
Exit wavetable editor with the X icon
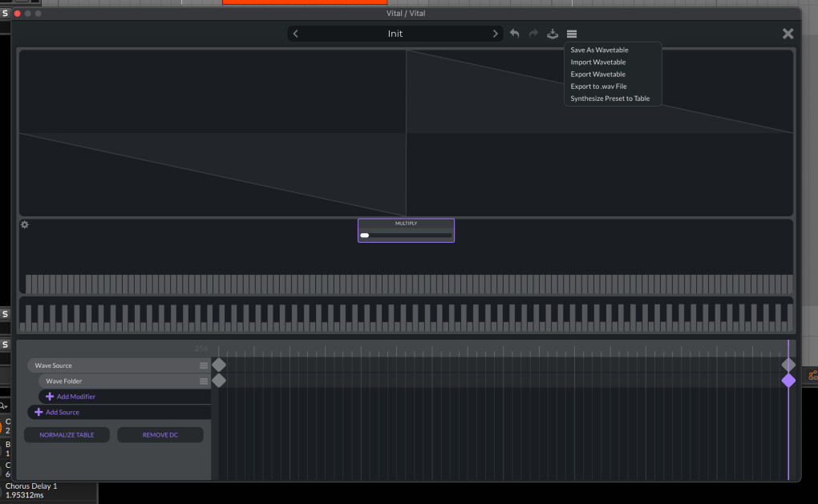pyautogui.click(x=788, y=34)
